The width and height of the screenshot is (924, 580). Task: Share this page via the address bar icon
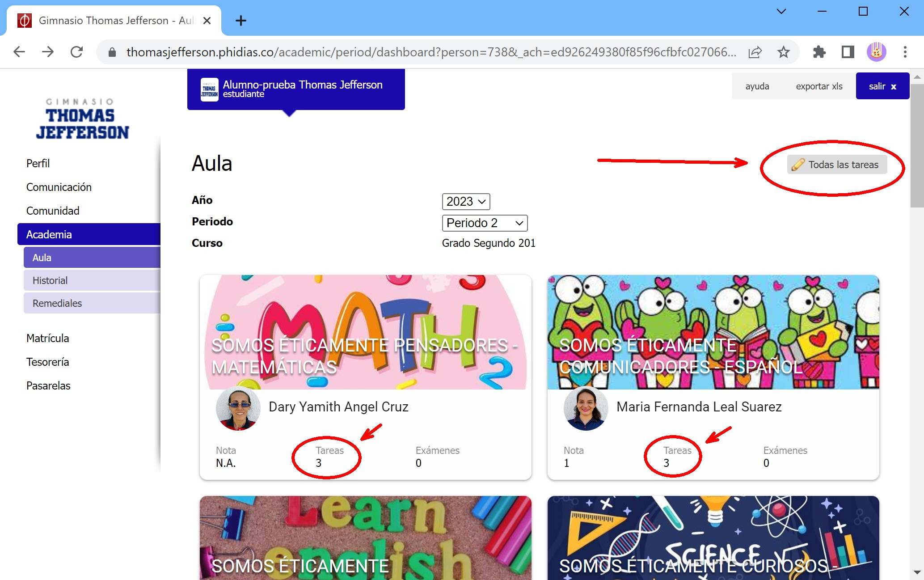(x=755, y=52)
